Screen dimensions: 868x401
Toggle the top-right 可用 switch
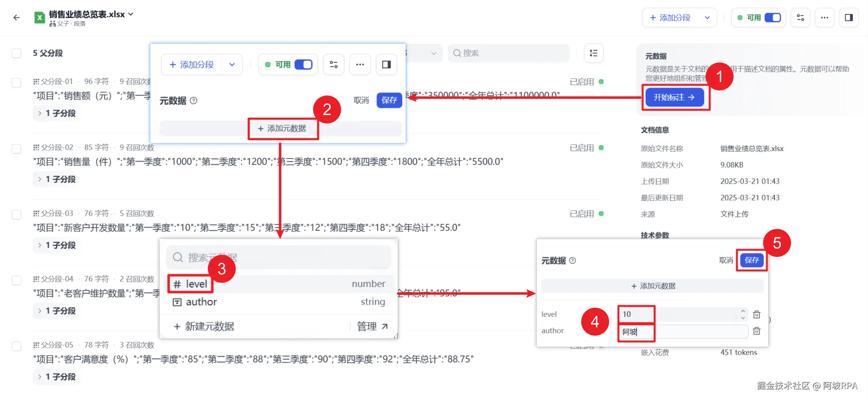tap(773, 18)
